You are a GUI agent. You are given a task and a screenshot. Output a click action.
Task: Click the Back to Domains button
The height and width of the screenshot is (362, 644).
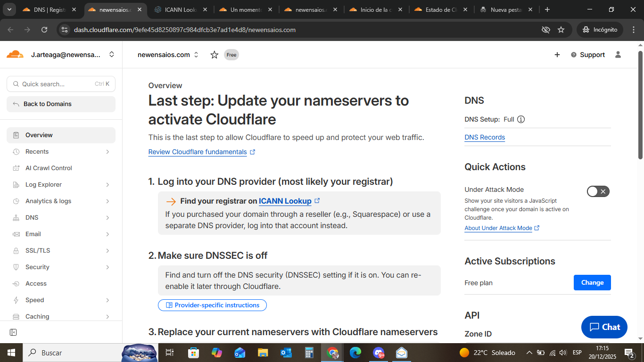point(61,104)
